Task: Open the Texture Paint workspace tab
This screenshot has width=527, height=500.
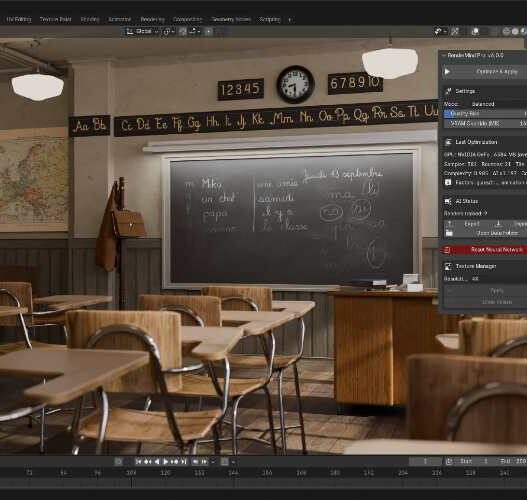Action: (x=55, y=19)
